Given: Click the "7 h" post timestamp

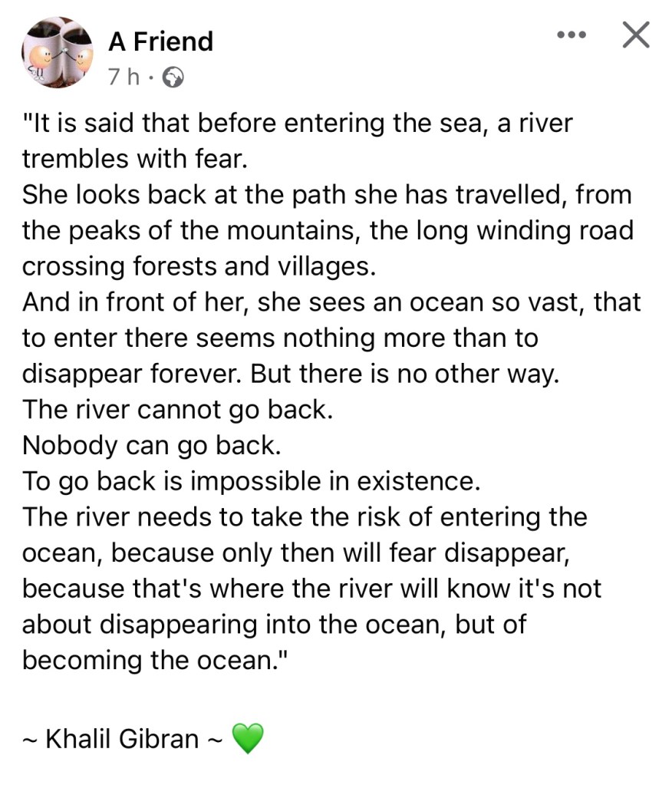Looking at the screenshot, I should [124, 78].
